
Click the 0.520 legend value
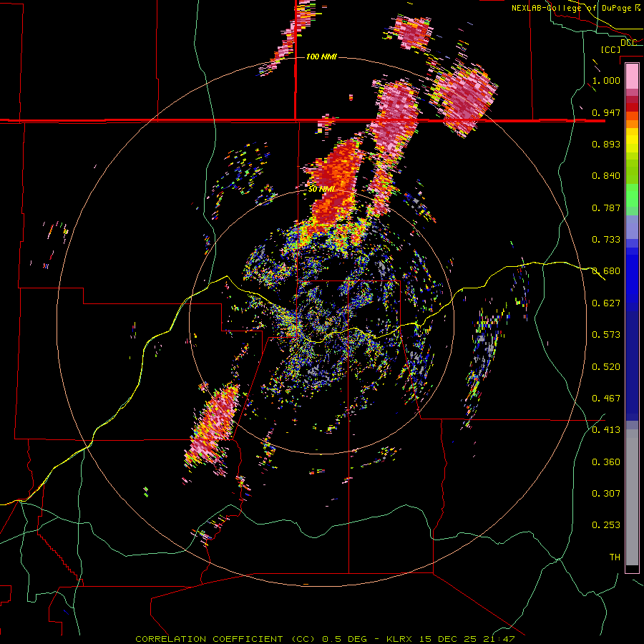click(x=606, y=367)
